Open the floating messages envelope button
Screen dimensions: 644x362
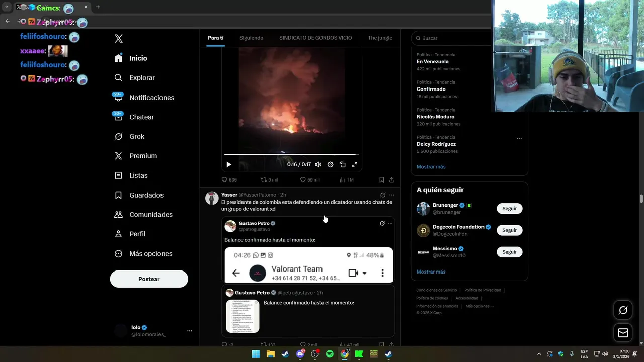click(623, 333)
